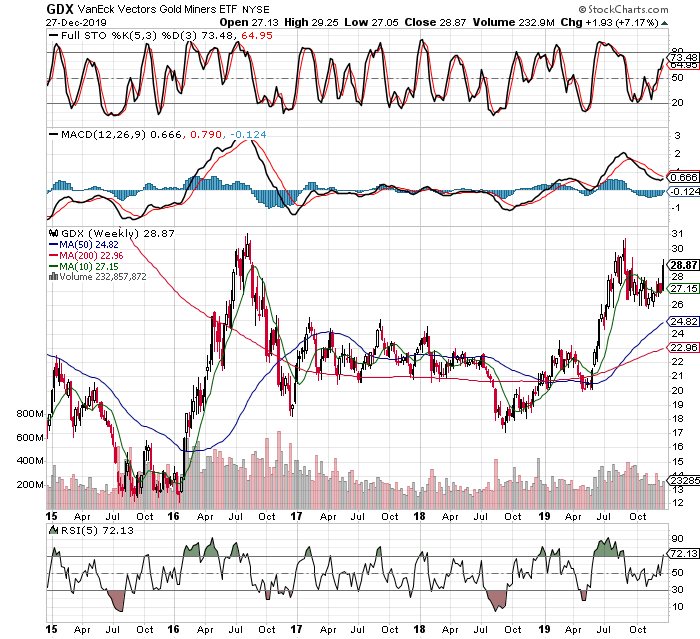The width and height of the screenshot is (700, 639).
Task: Click the -0.124 histogram tag on the right axis
Action: tap(684, 192)
